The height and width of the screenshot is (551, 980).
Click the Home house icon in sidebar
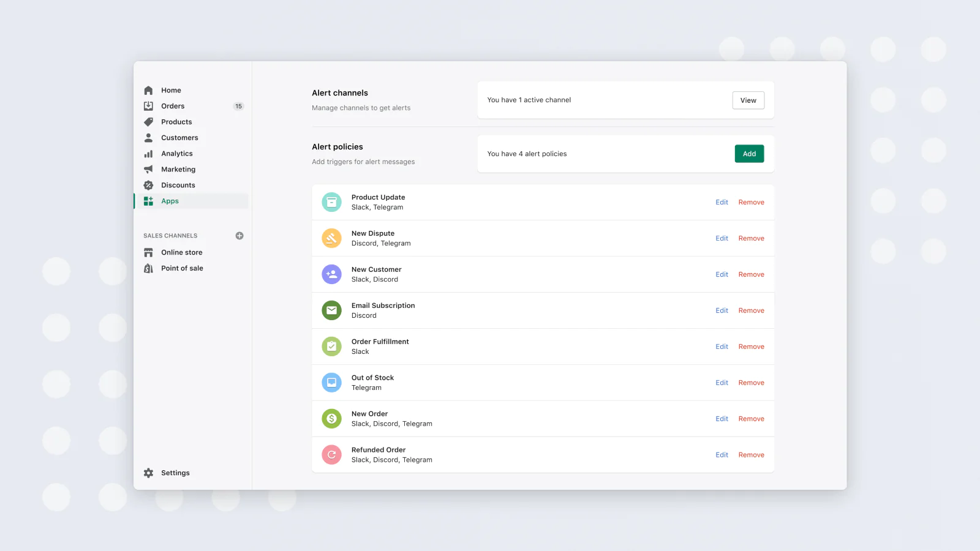[x=148, y=90]
